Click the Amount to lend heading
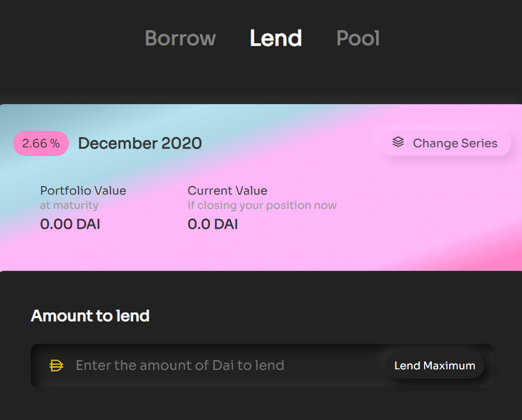This screenshot has height=420, width=522. [90, 316]
